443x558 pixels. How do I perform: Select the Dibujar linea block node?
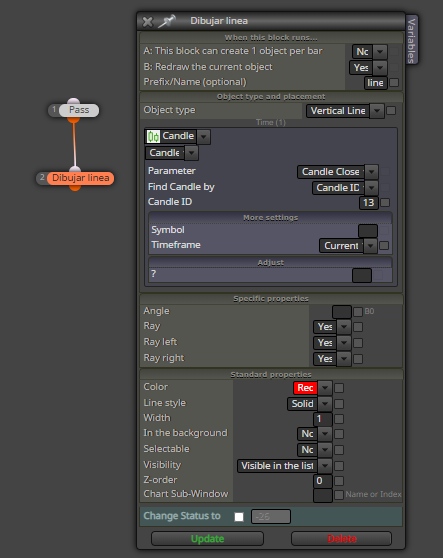click(x=81, y=178)
